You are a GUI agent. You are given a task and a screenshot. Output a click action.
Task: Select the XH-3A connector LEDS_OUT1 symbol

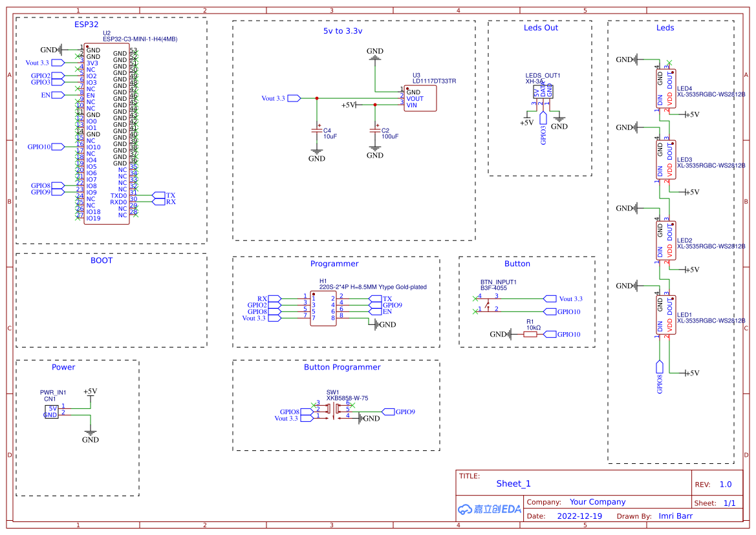[x=542, y=90]
